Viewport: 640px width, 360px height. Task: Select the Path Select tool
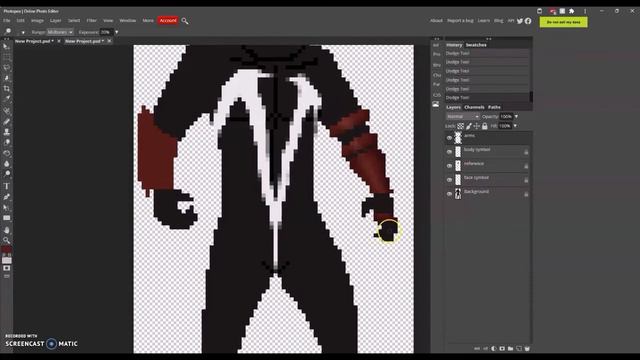point(7,207)
